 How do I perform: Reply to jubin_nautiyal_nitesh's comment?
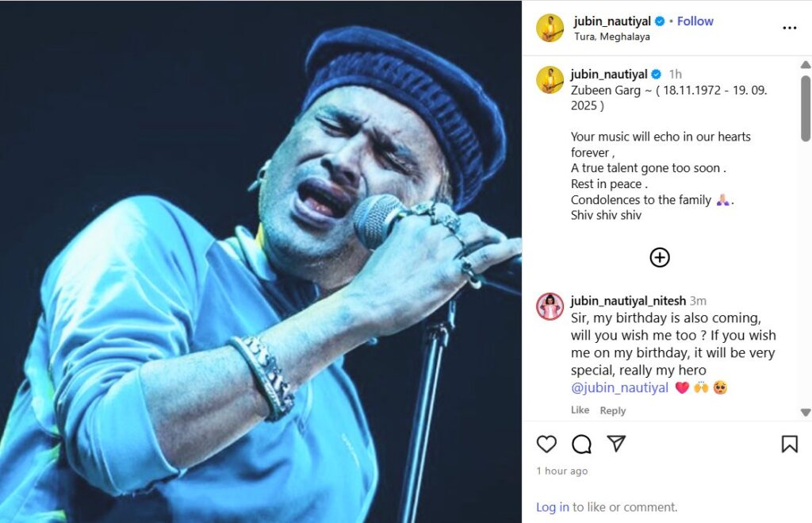[x=613, y=410]
